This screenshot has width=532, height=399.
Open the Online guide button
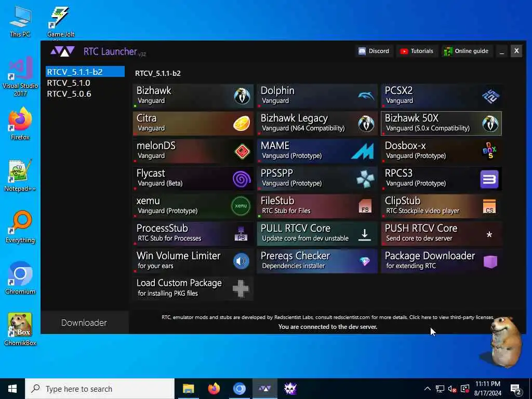(467, 51)
